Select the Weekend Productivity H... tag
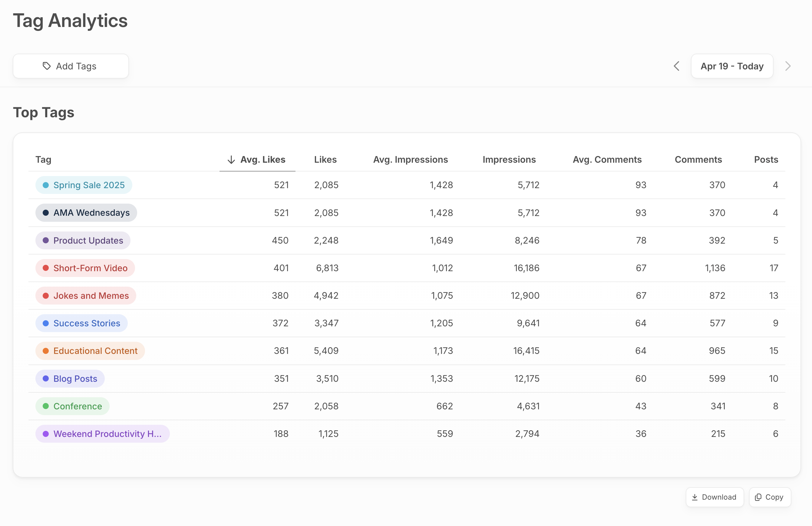Image resolution: width=812 pixels, height=526 pixels. (102, 434)
